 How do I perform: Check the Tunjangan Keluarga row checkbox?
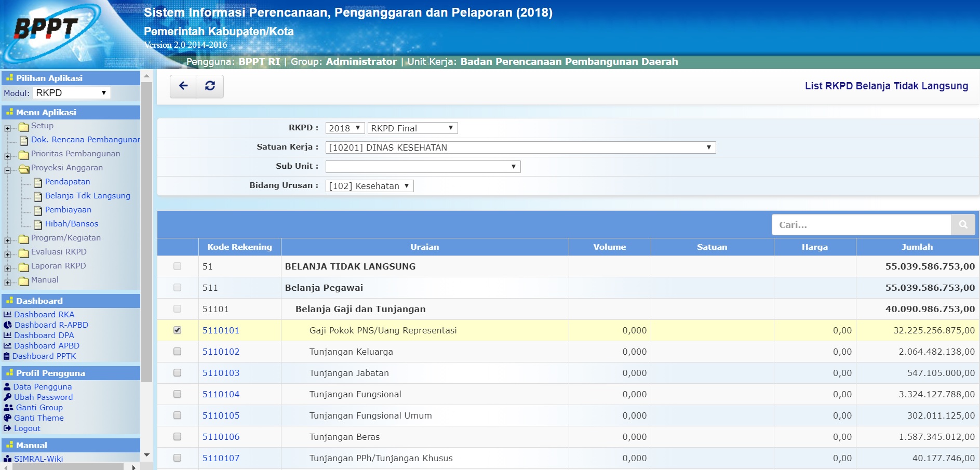(178, 351)
